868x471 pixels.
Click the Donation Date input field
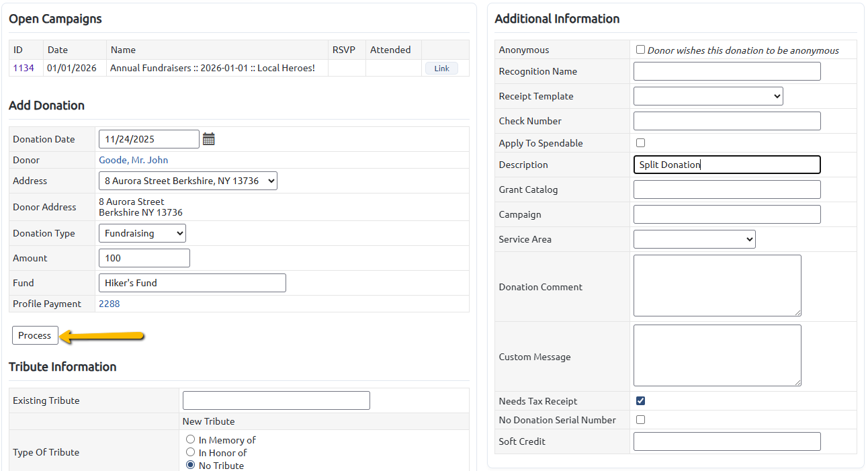click(149, 139)
